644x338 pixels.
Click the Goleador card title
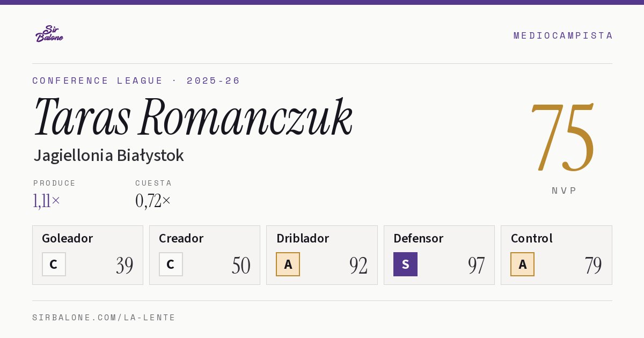[68, 238]
